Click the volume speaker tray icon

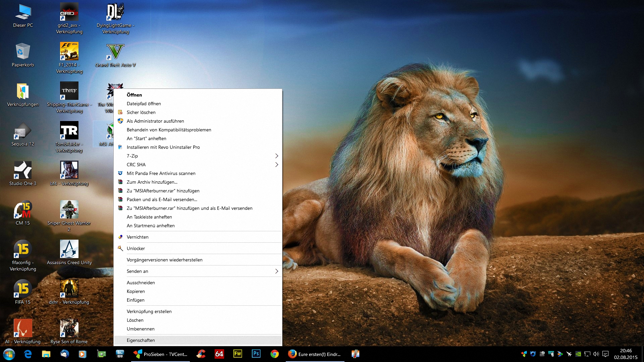(596, 354)
